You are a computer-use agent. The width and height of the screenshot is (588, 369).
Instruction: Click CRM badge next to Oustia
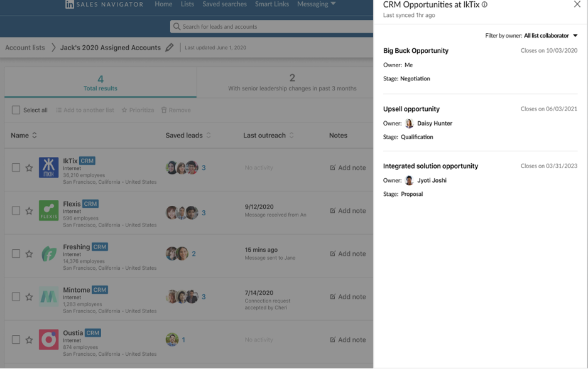pyautogui.click(x=93, y=333)
